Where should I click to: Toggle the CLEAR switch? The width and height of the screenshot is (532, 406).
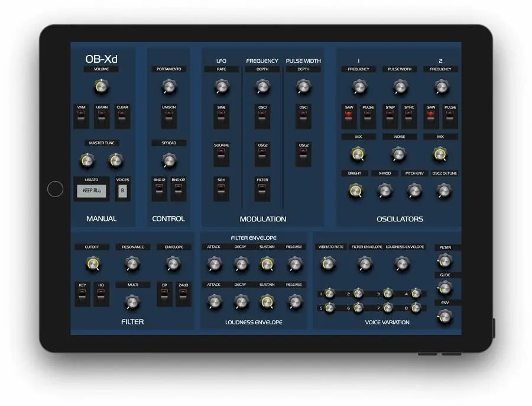pos(122,117)
